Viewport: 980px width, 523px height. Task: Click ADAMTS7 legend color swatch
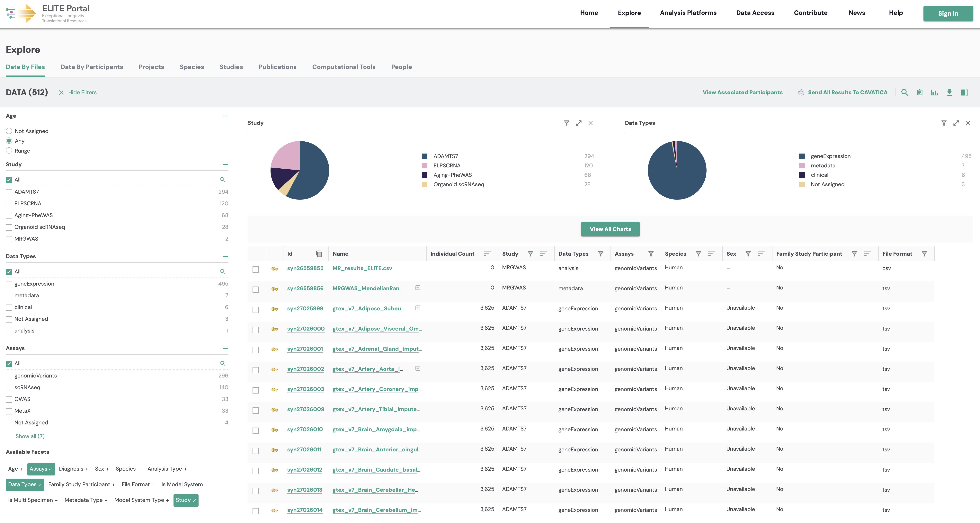point(424,156)
